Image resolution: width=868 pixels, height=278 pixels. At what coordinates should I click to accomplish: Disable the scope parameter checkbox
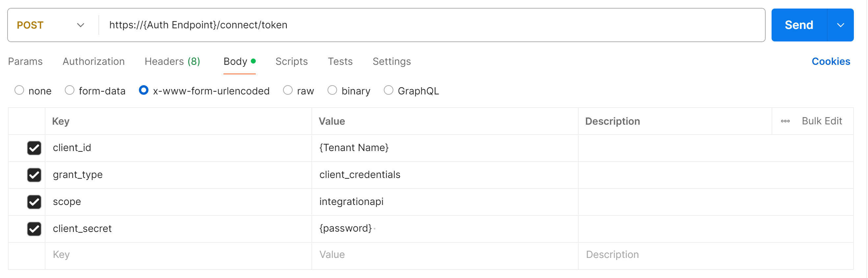tap(34, 202)
